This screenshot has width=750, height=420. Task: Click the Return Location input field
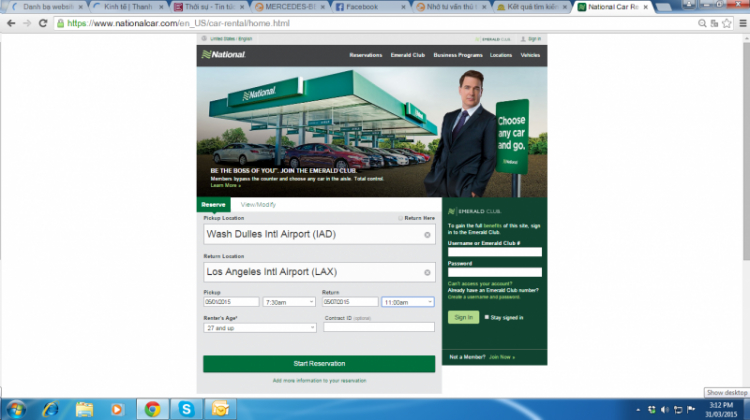(319, 272)
